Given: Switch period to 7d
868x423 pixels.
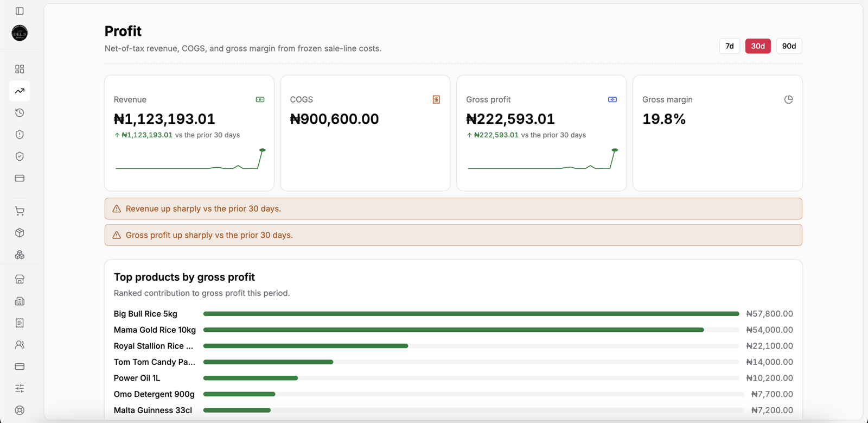Looking at the screenshot, I should point(730,46).
